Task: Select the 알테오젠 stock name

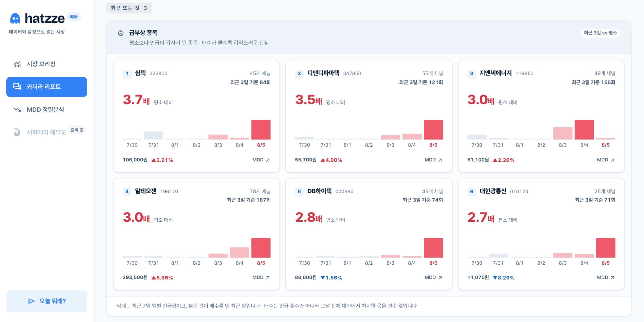Action: coord(146,191)
